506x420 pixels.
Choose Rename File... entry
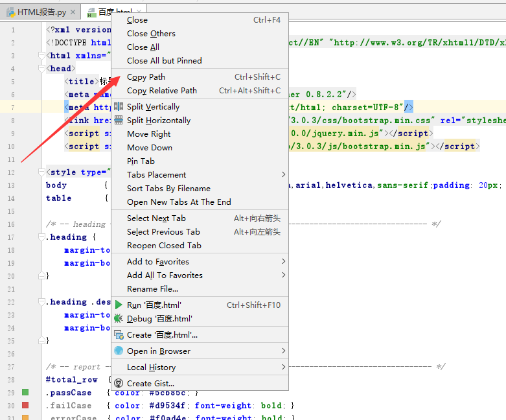pos(200,288)
